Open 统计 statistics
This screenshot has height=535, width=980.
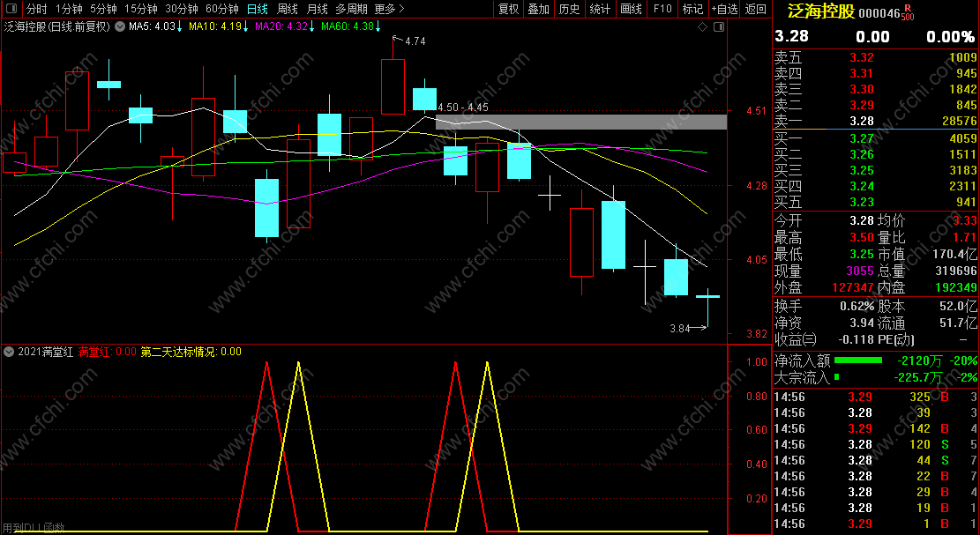tap(600, 9)
